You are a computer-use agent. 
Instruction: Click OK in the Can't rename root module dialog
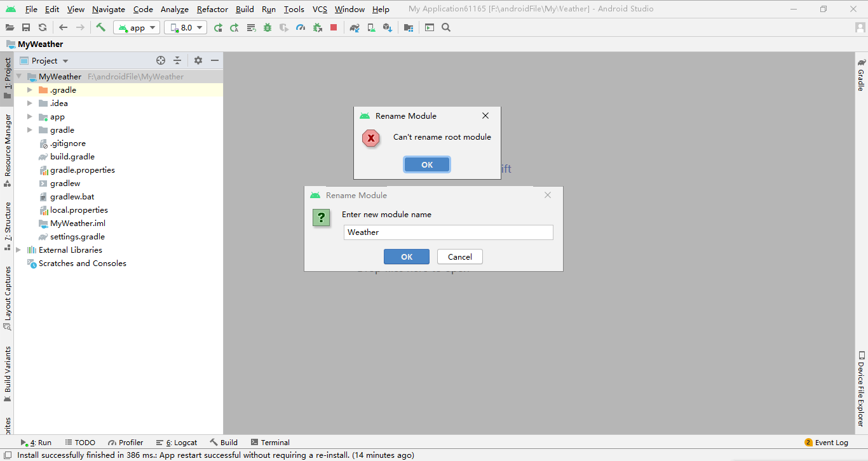pos(427,164)
